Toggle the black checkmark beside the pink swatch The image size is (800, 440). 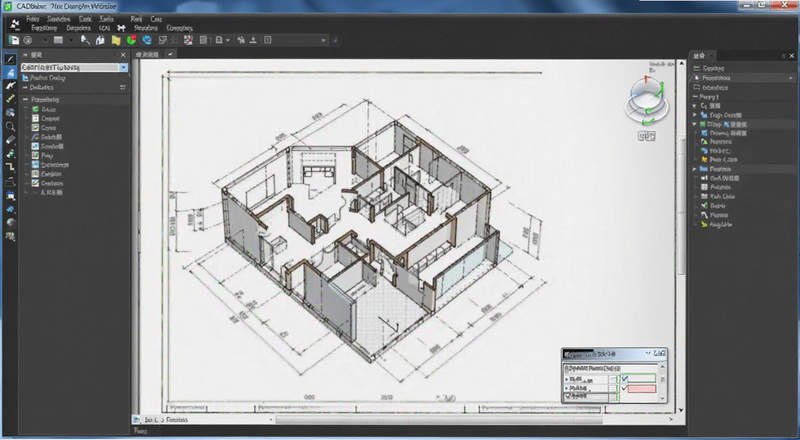click(624, 388)
